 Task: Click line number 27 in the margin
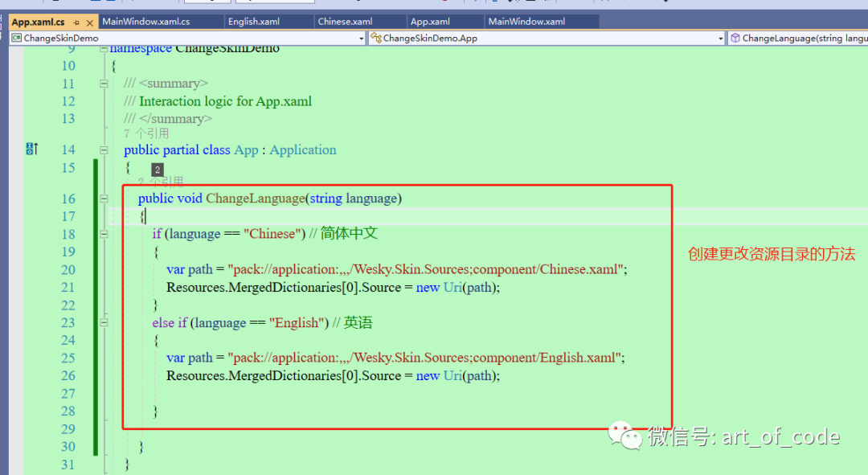68,394
